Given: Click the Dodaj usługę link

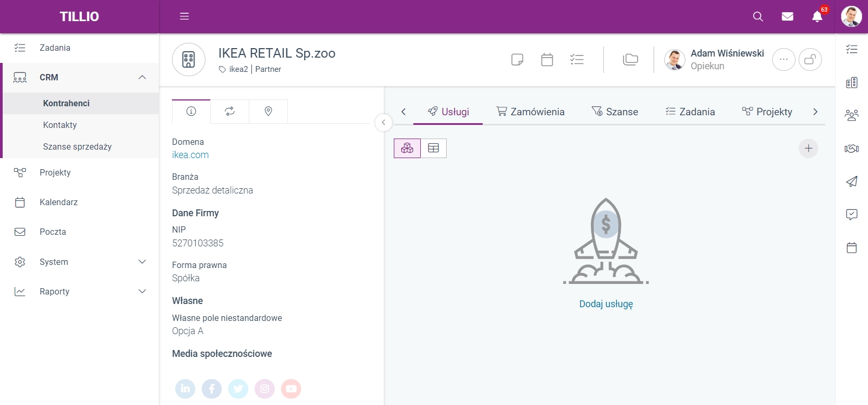Looking at the screenshot, I should click(606, 304).
